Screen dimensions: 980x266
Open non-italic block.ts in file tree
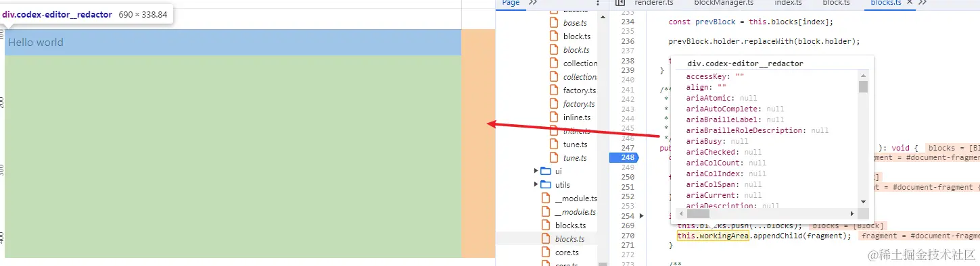pyautogui.click(x=577, y=36)
